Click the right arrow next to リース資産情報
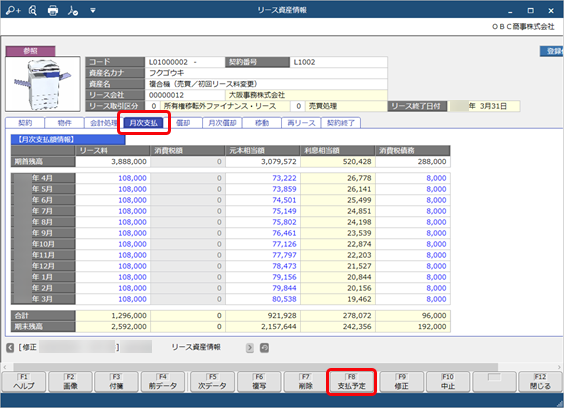Viewport: 564px width, 408px height. 250,348
